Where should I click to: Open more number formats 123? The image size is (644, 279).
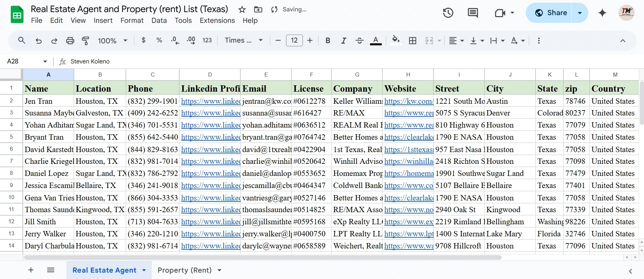(207, 40)
